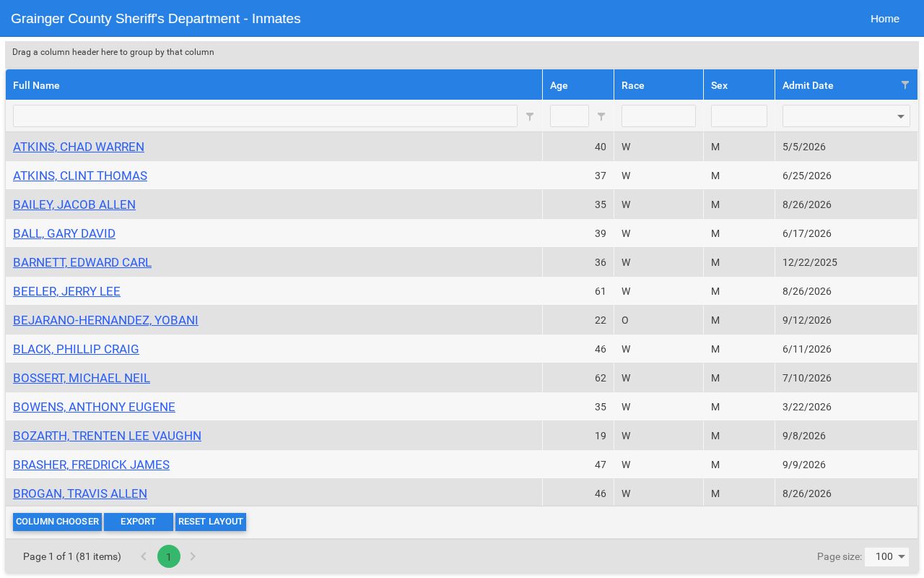Viewport: 924px width, 578px height.
Task: Open inmate BROGAN, TRAVIS ALLEN
Action: coord(80,493)
